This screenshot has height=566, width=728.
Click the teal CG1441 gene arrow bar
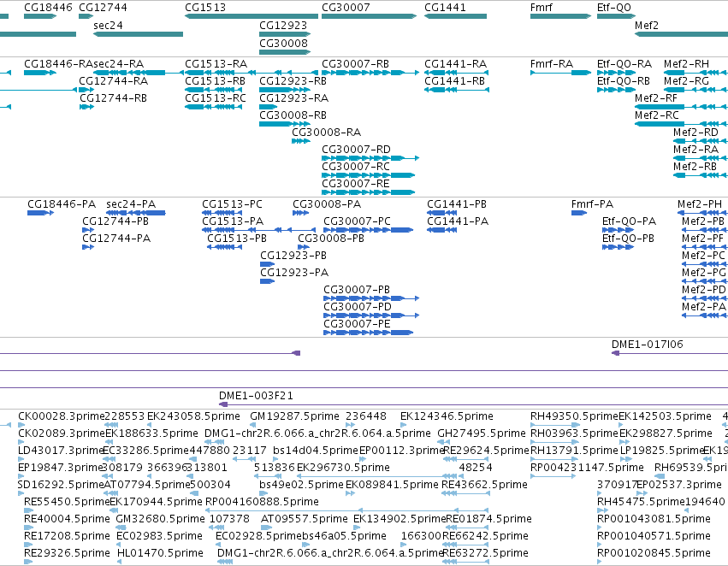[x=455, y=16]
